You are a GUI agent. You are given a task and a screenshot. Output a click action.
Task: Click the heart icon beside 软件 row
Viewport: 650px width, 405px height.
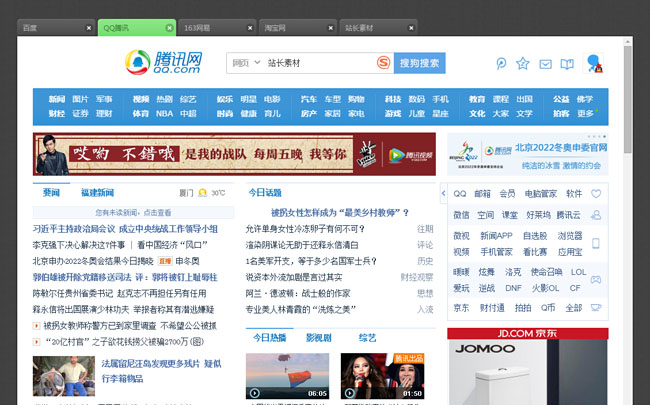596,193
